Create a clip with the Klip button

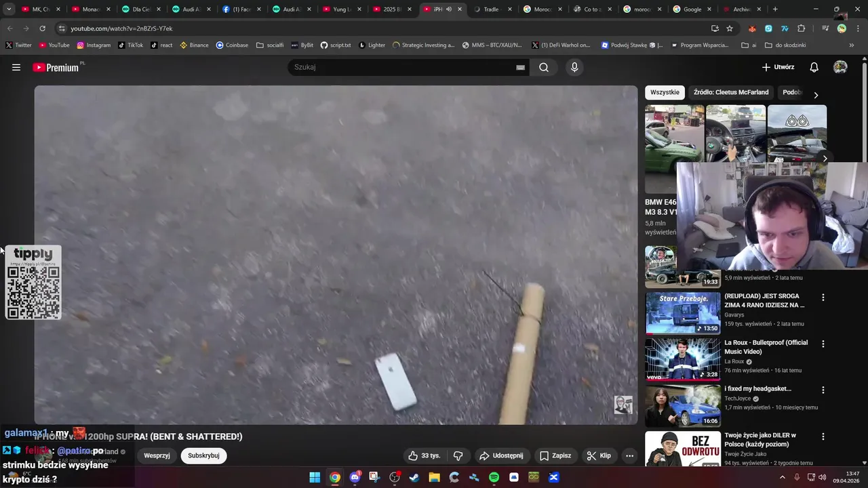pos(599,455)
